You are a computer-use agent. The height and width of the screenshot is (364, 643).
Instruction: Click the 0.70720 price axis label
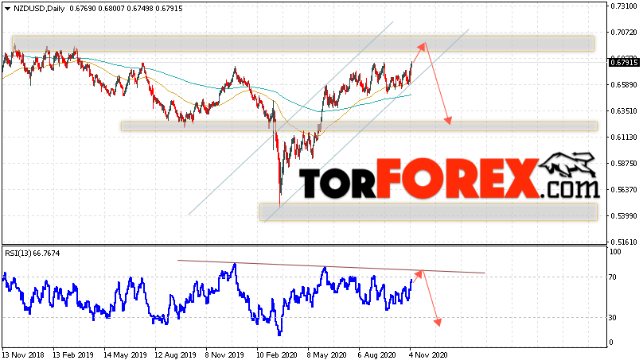624,33
